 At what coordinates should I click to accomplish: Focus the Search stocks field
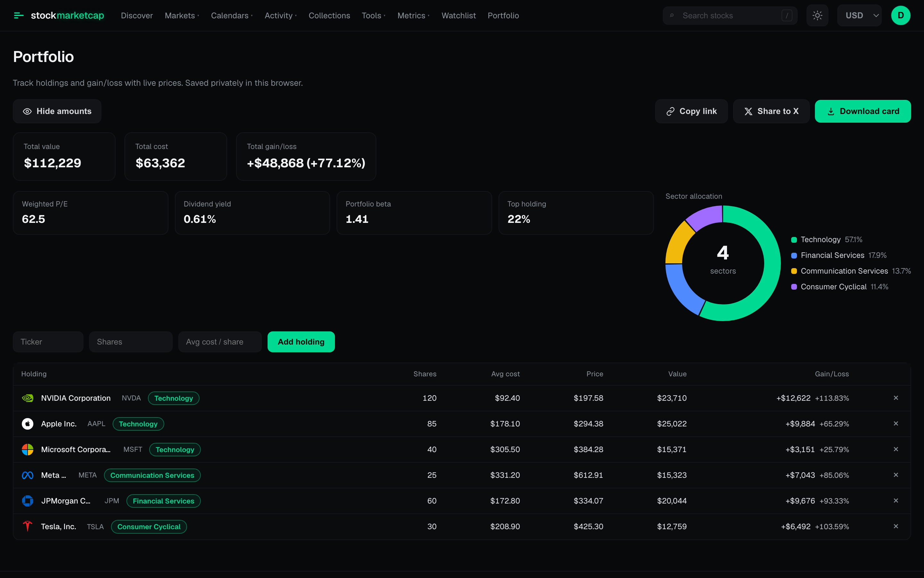730,16
